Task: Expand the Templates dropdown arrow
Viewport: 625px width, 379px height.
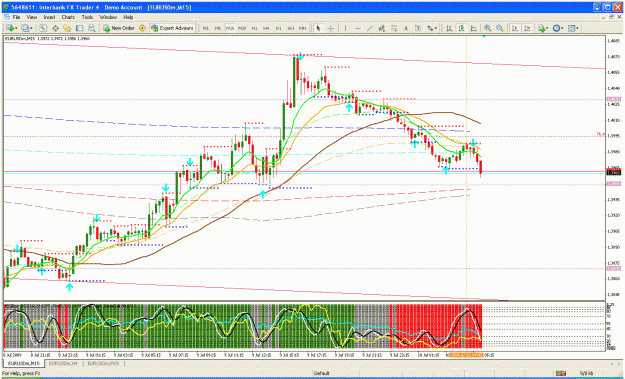Action: coord(578,29)
